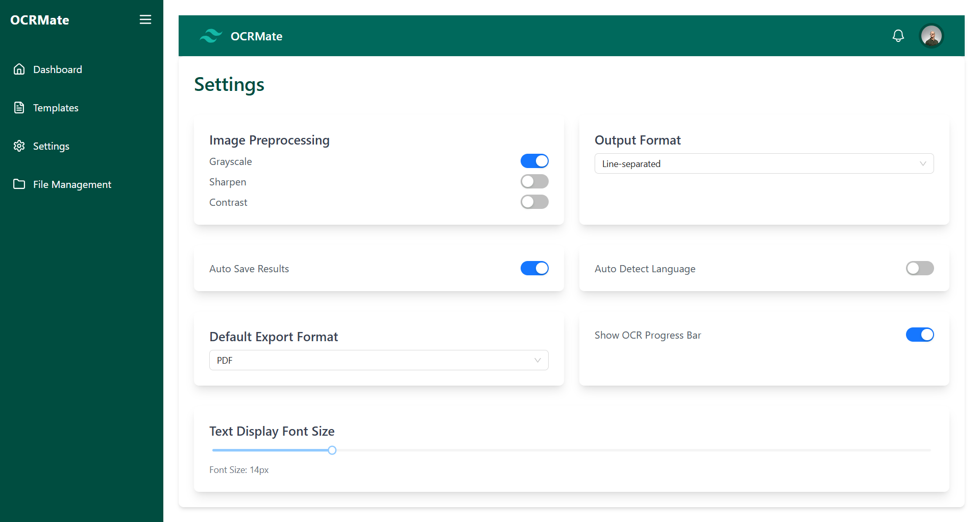Click the File Management folder icon

[x=19, y=184]
